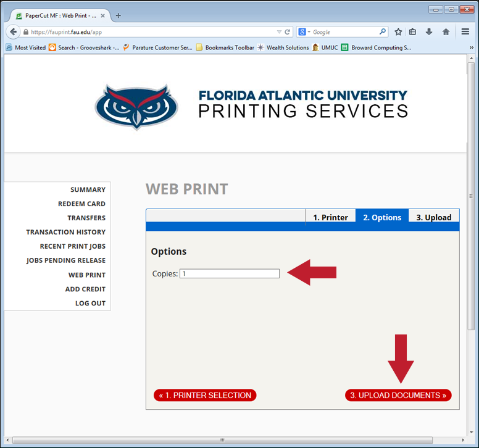The image size is (479, 448).
Task: Click the Copies input field
Action: tap(229, 273)
